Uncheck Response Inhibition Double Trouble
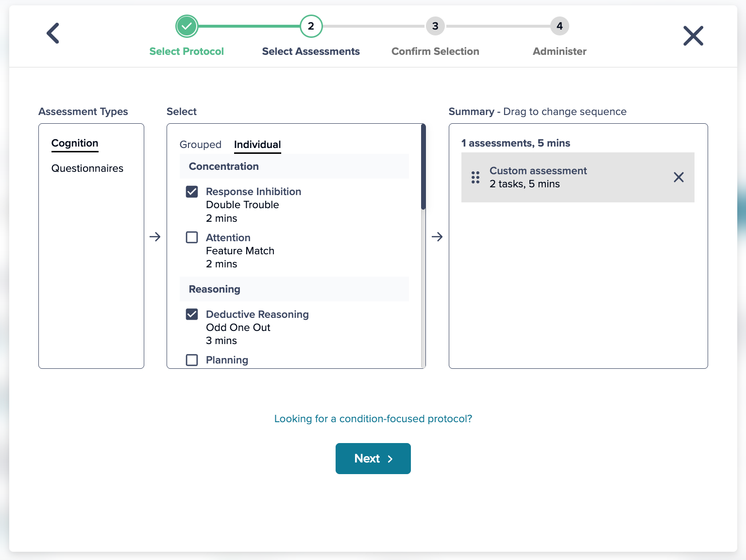The image size is (746, 560). click(192, 192)
